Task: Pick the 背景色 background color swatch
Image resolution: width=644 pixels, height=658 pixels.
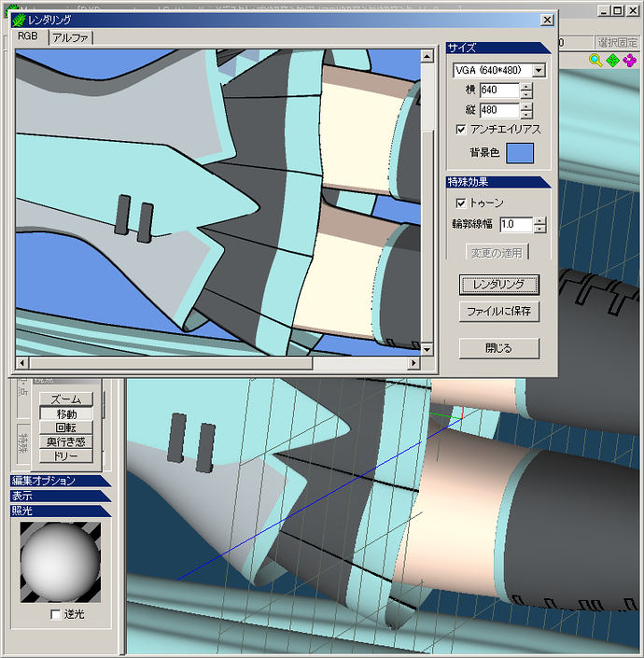Action: pos(519,153)
